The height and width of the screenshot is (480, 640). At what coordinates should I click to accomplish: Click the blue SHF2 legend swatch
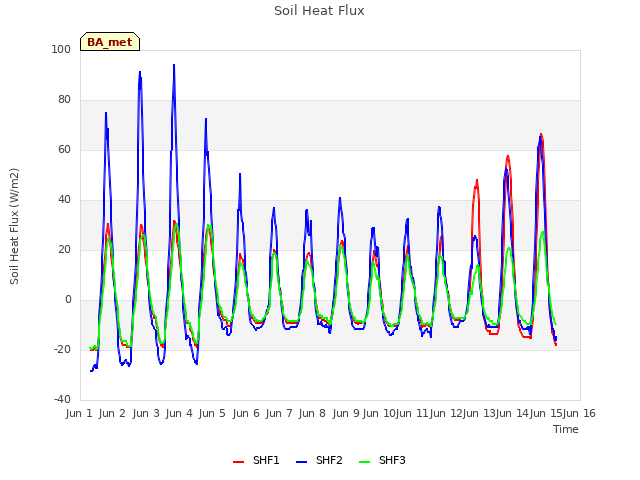(301, 462)
